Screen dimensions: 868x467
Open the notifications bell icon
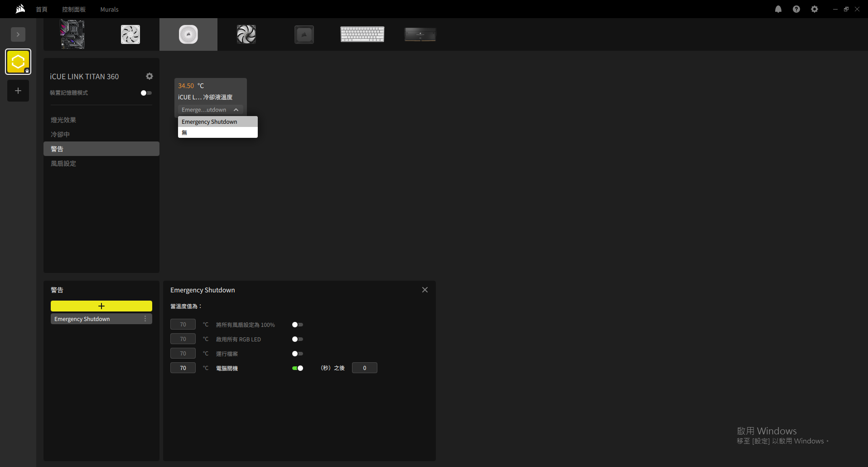pos(778,9)
